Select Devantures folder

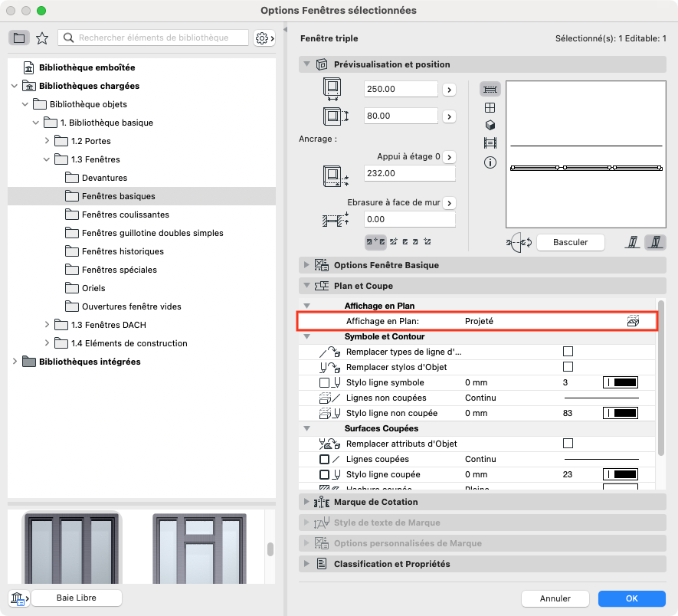pyautogui.click(x=142, y=178)
